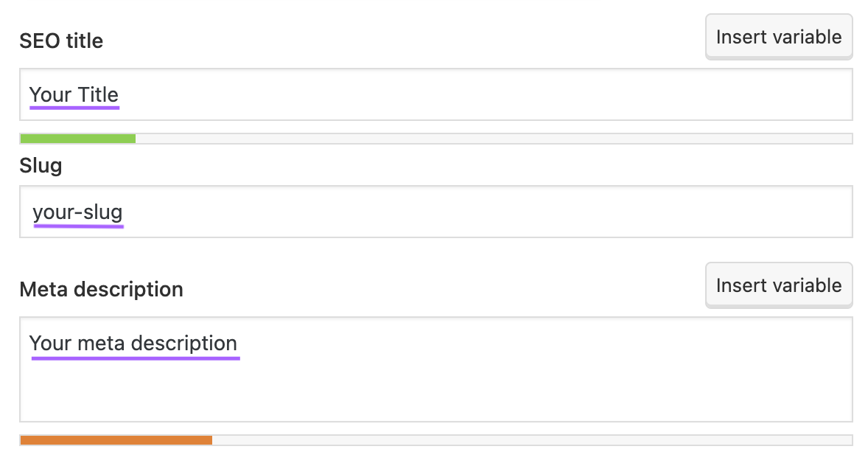
Task: Select 'Your meta description' text
Action: coord(134,343)
